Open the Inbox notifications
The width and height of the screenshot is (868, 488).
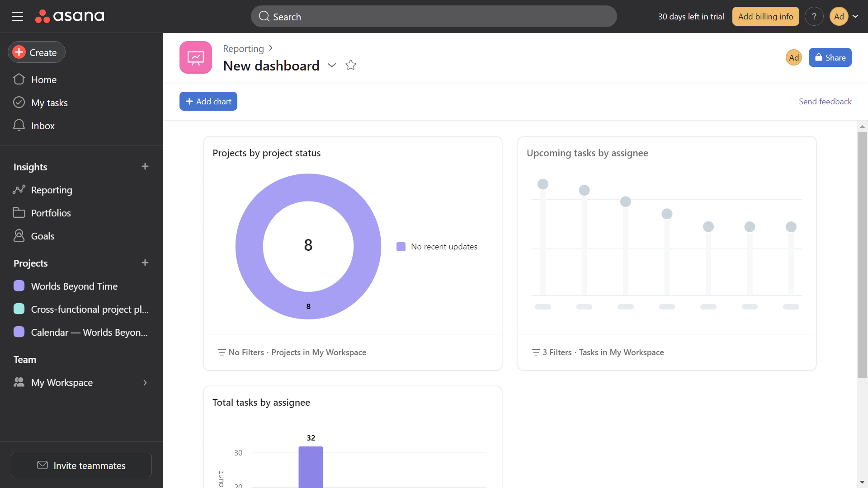43,126
